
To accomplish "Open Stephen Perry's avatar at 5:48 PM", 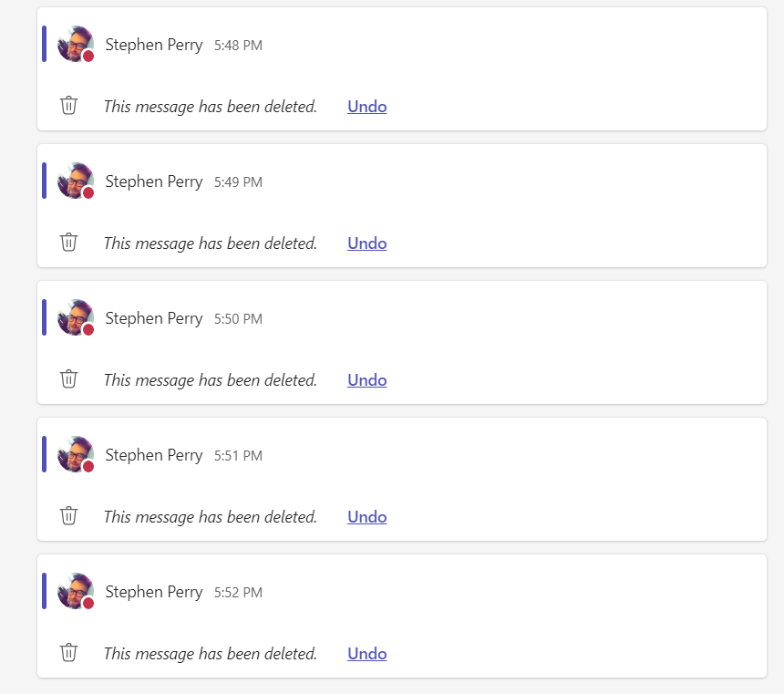I will point(75,44).
